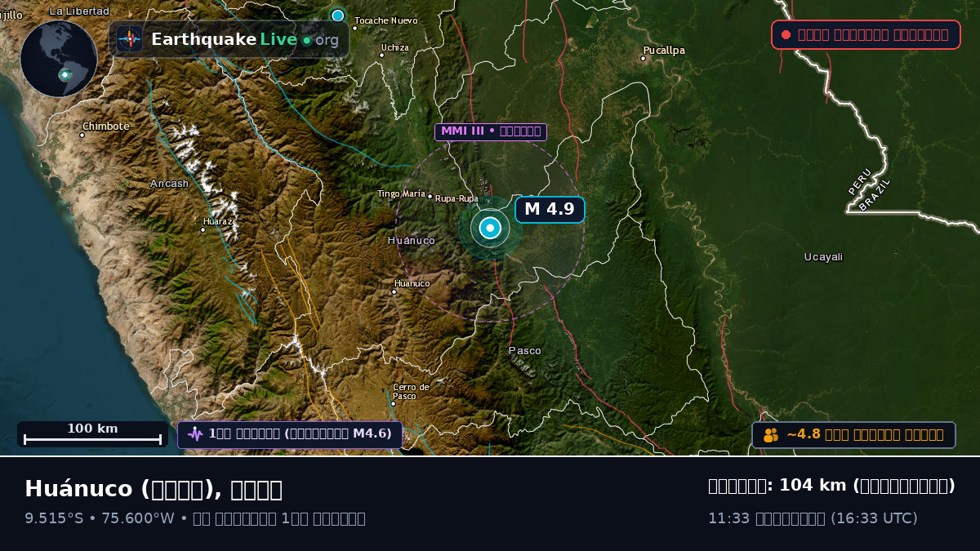Image resolution: width=980 pixels, height=551 pixels.
Task: Click the 16:33 UTC timestamp text
Action: (x=874, y=518)
